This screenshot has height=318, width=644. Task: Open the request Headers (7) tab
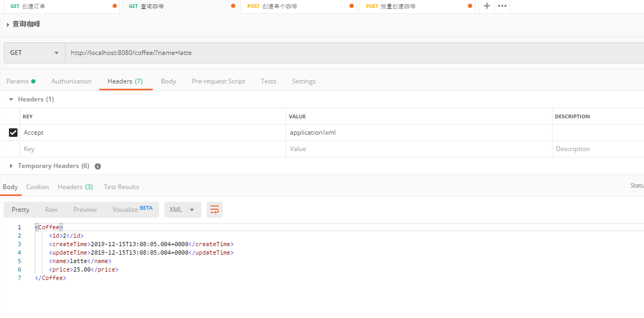coord(125,81)
